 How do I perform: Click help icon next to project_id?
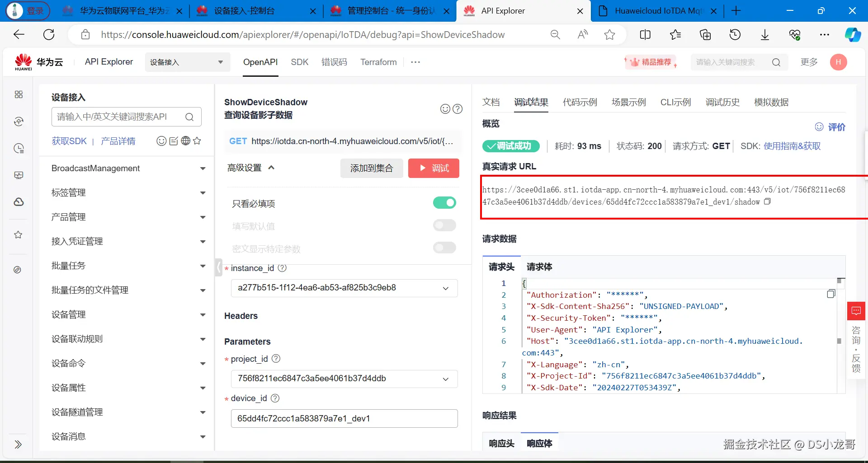point(276,359)
